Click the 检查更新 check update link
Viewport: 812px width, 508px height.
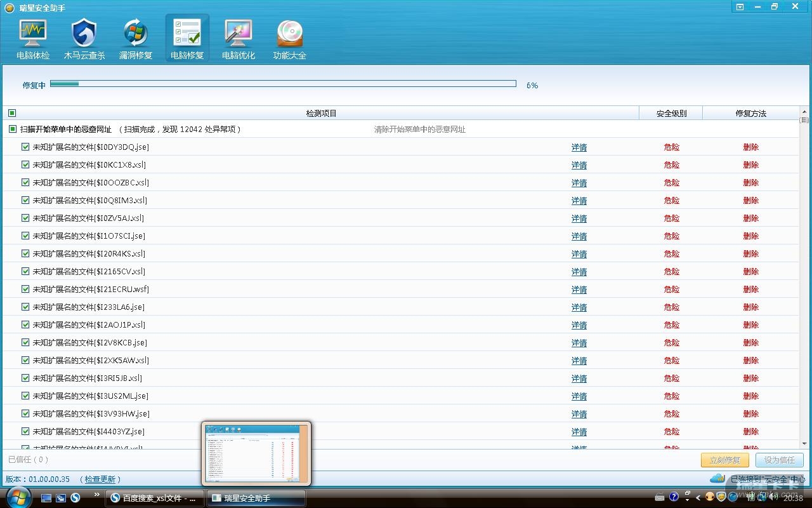[x=100, y=479]
